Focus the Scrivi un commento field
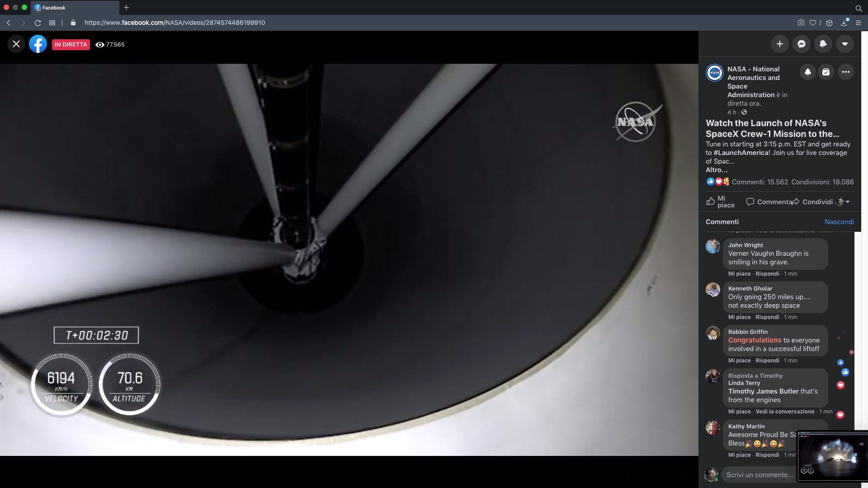 (759, 475)
